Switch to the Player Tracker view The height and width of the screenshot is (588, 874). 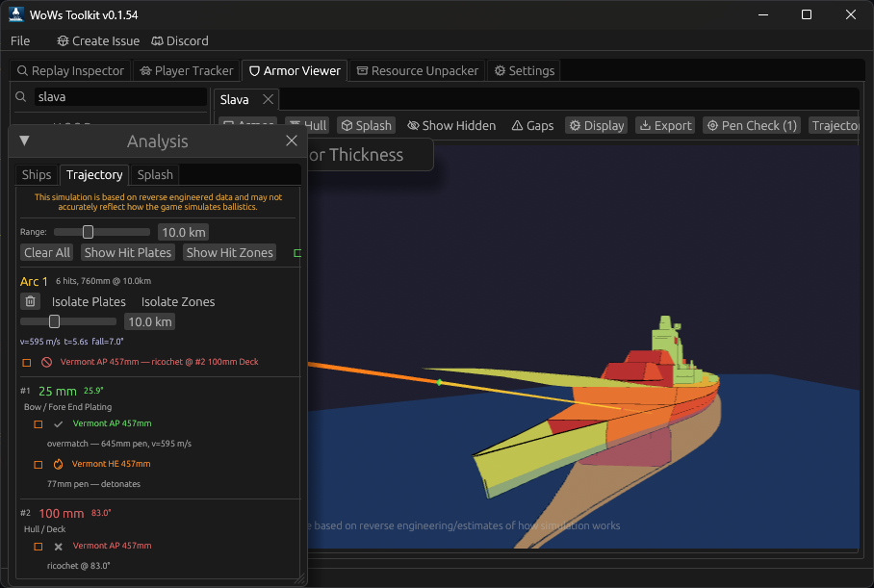pyautogui.click(x=185, y=70)
